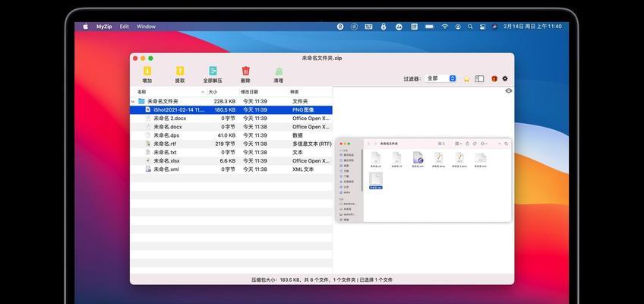Click the 全部解压 (Extract All) icon
This screenshot has width=644, height=304.
(213, 71)
